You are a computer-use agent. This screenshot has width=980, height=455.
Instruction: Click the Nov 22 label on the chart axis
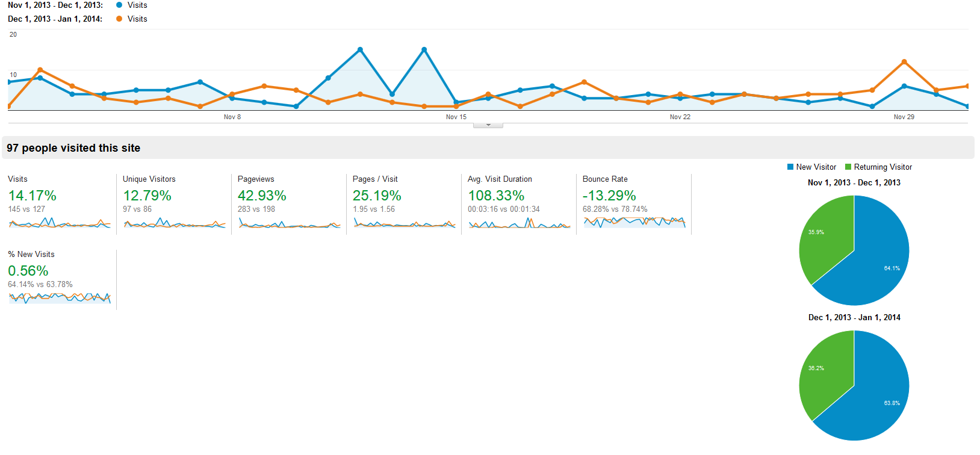[680, 117]
